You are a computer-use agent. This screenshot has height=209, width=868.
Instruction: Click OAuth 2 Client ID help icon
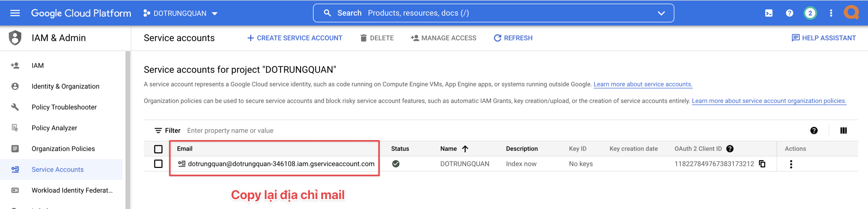click(x=730, y=149)
